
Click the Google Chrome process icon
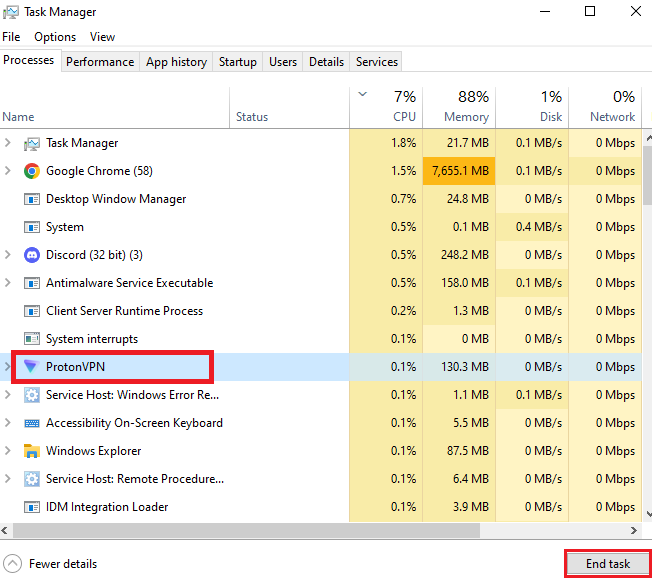(x=31, y=171)
